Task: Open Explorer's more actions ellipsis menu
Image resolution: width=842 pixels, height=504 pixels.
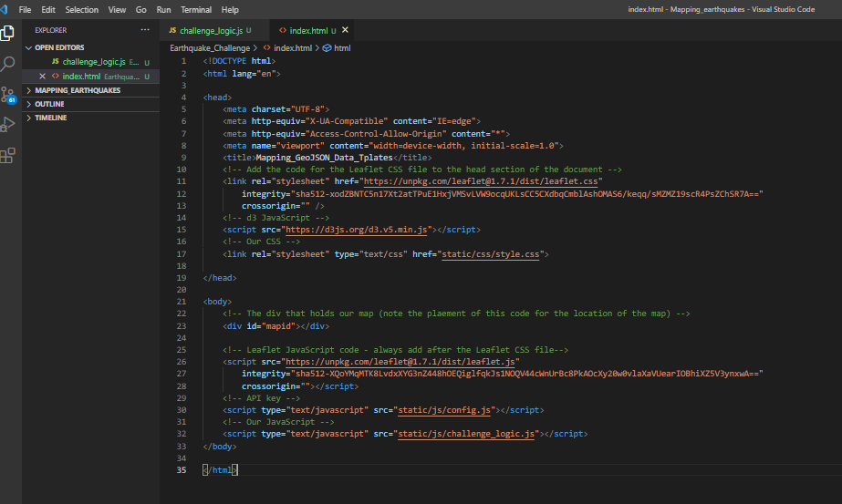Action: click(145, 30)
